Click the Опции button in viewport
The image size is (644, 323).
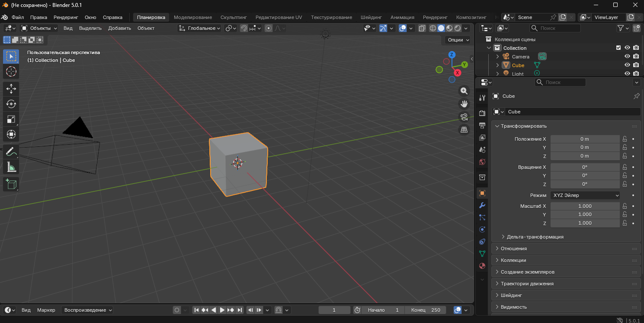coord(458,40)
